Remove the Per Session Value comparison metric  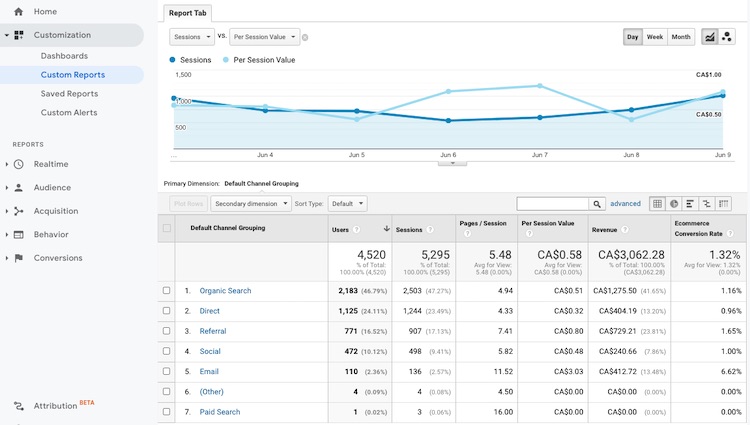(x=305, y=38)
